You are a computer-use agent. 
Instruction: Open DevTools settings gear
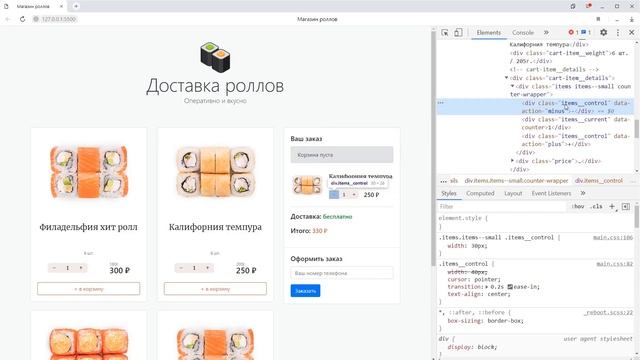603,33
